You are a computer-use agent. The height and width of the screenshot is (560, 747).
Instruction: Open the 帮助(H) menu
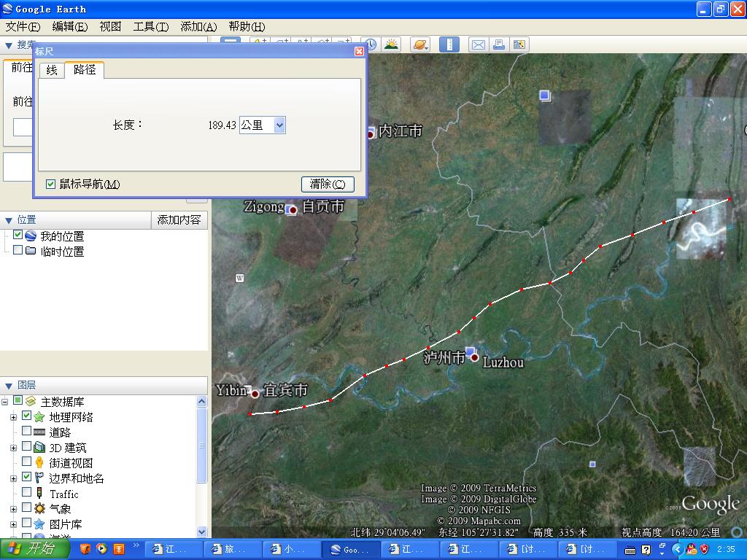point(247,27)
